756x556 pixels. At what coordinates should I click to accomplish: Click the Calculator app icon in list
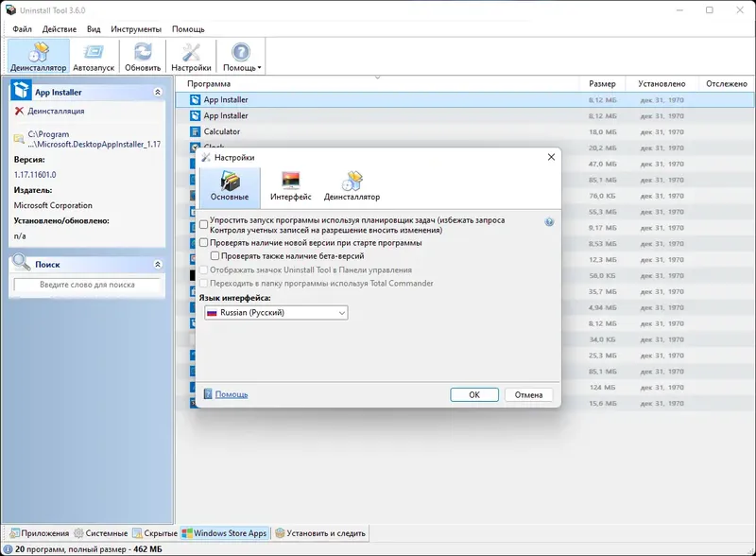point(196,131)
